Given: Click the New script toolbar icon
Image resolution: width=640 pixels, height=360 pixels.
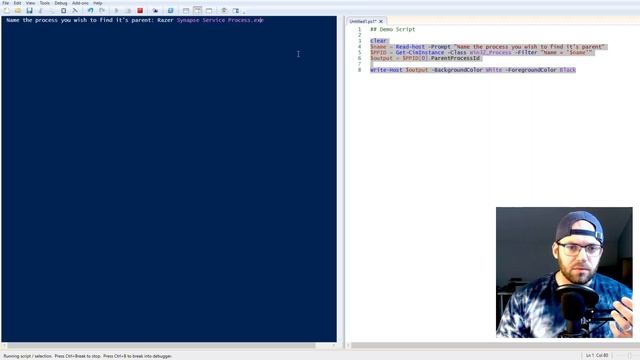Looking at the screenshot, I should tap(6, 11).
